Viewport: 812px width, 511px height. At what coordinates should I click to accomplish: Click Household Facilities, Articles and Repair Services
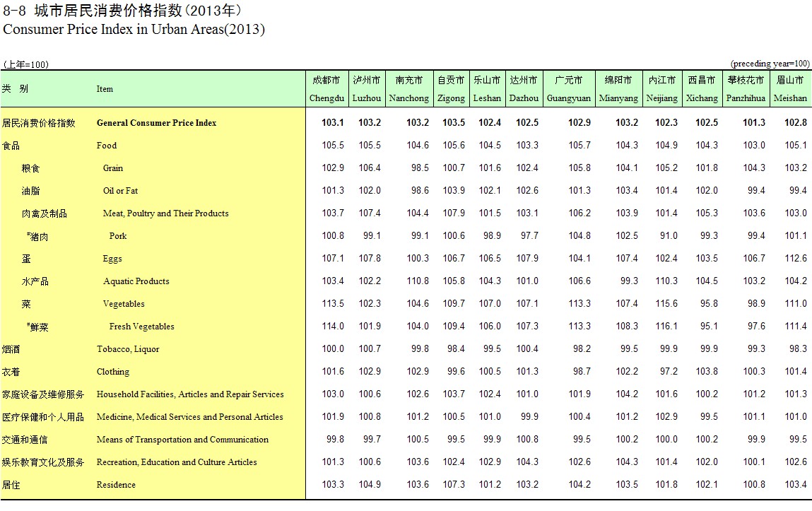pyautogui.click(x=190, y=394)
